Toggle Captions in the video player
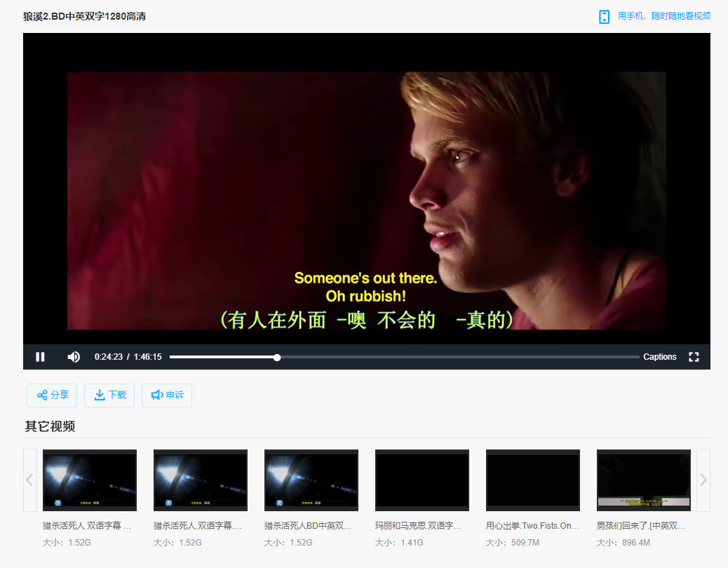Image resolution: width=728 pixels, height=568 pixels. coord(660,357)
